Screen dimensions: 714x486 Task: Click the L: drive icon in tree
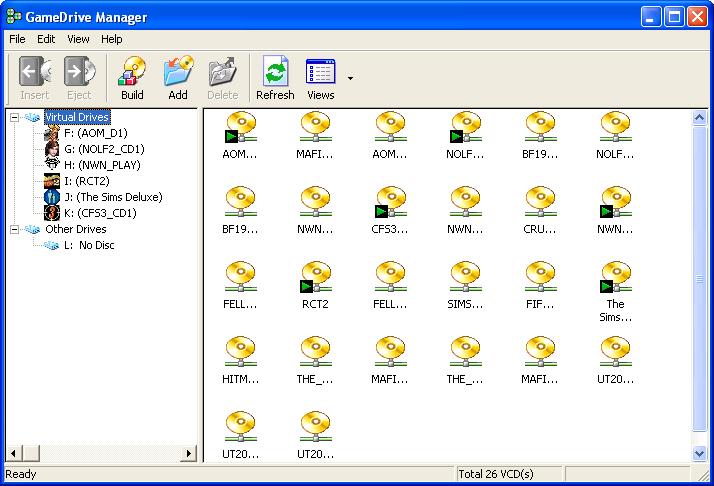pos(51,246)
